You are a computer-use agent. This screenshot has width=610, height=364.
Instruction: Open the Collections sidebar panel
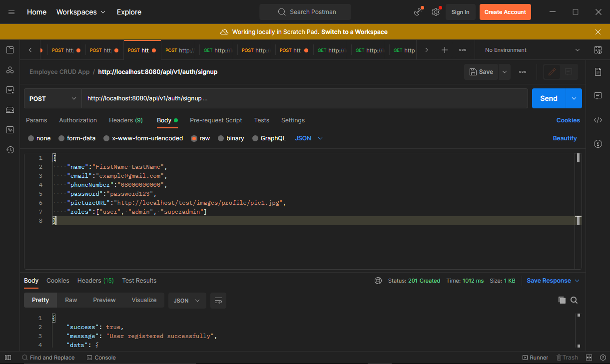(x=10, y=50)
